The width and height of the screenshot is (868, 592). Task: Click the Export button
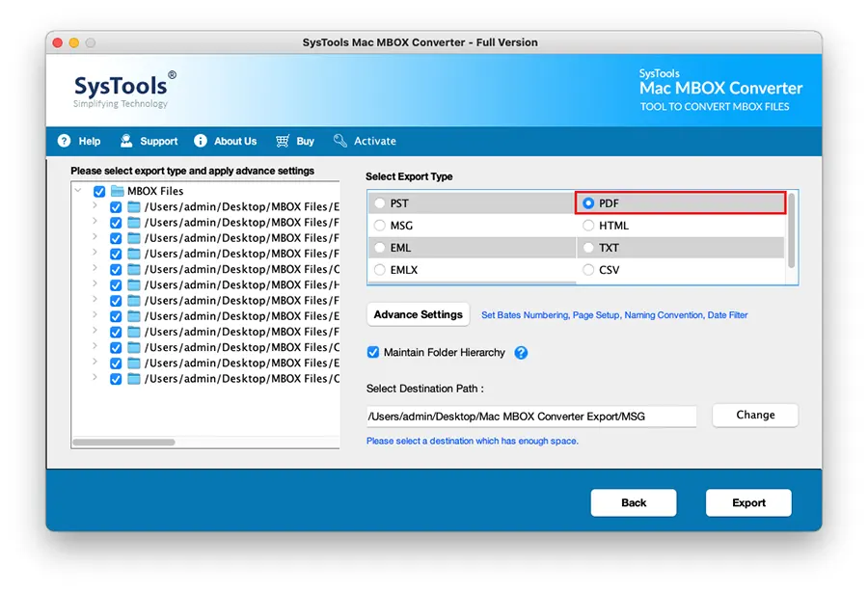point(748,502)
